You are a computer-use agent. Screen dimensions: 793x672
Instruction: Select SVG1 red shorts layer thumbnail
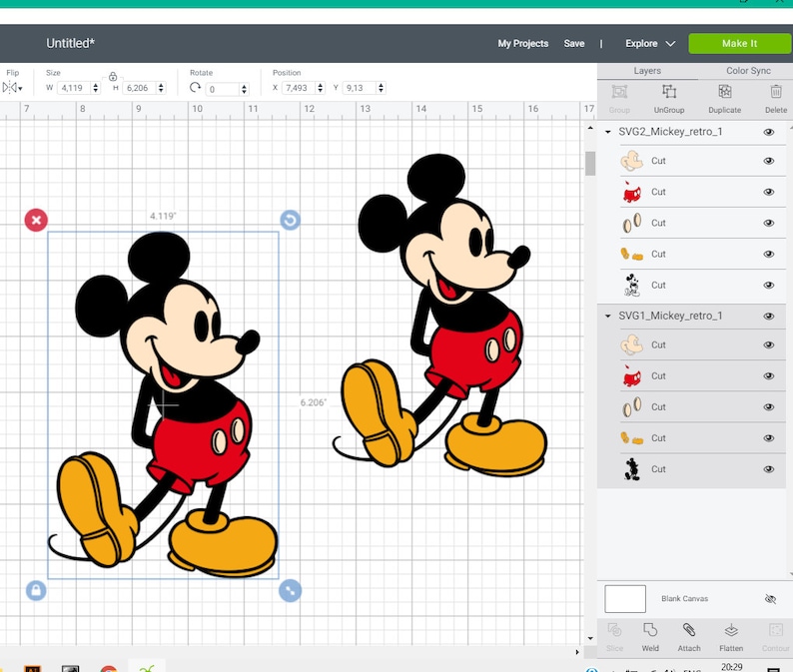(x=631, y=376)
